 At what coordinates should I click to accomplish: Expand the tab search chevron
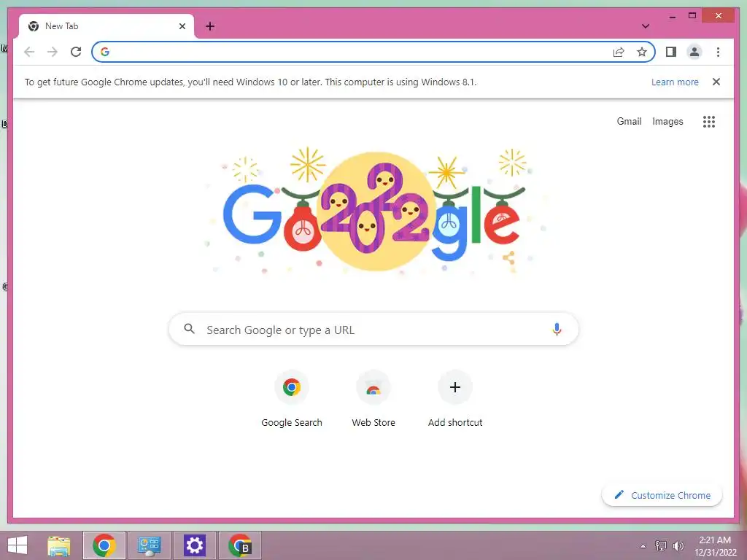(646, 26)
